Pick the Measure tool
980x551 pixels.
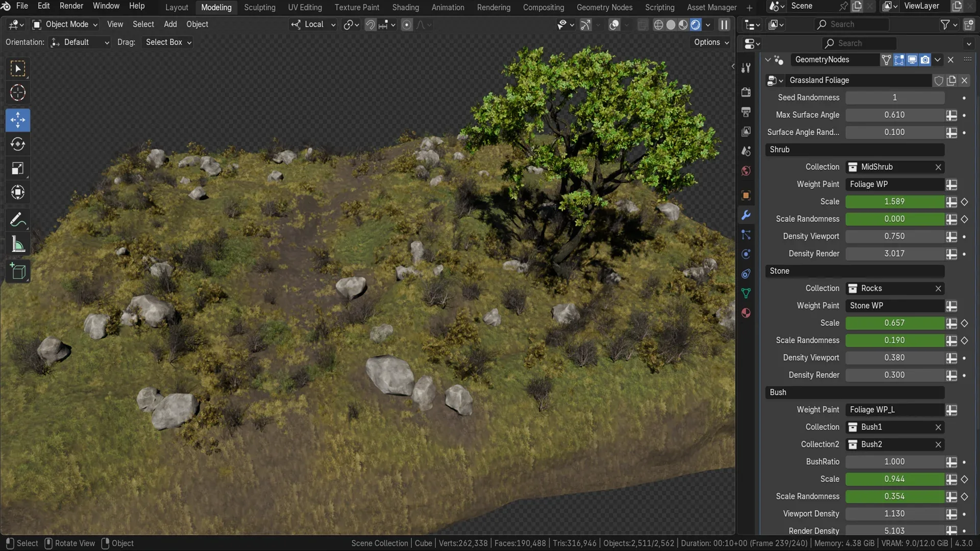pyautogui.click(x=18, y=244)
